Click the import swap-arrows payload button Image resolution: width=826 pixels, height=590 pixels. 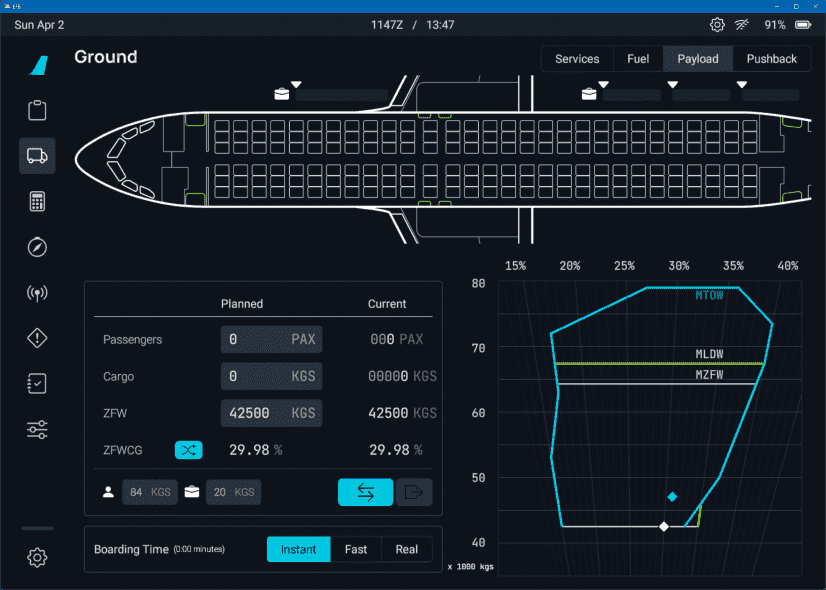pos(365,492)
